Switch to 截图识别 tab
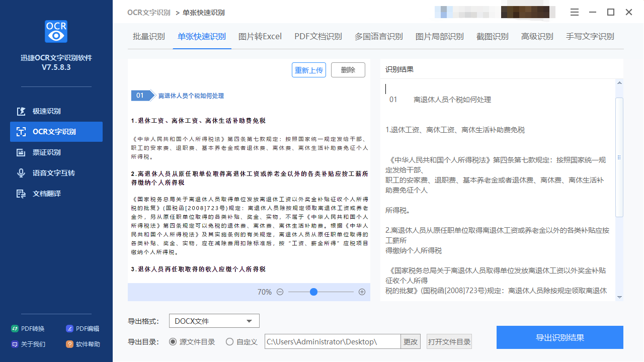 click(492, 36)
